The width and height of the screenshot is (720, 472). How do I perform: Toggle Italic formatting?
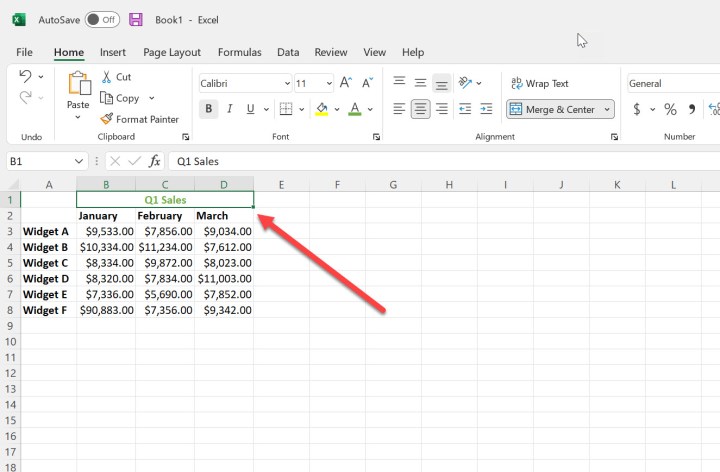(230, 109)
